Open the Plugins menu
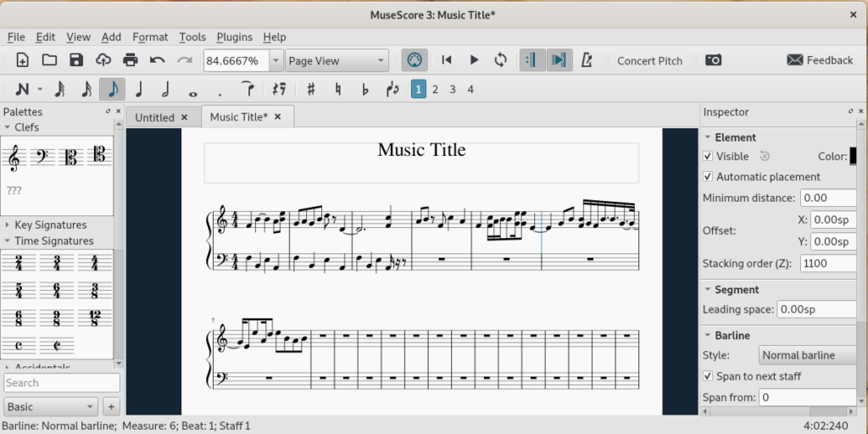 (234, 36)
